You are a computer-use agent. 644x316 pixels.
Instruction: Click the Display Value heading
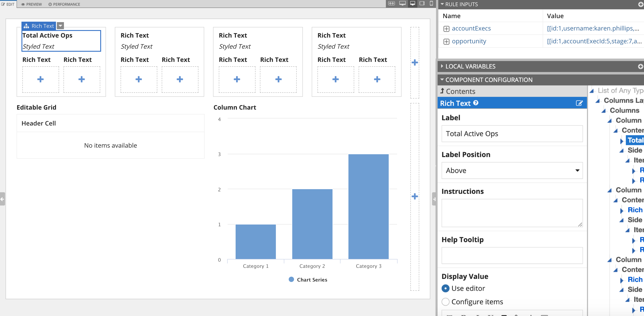pyautogui.click(x=465, y=276)
